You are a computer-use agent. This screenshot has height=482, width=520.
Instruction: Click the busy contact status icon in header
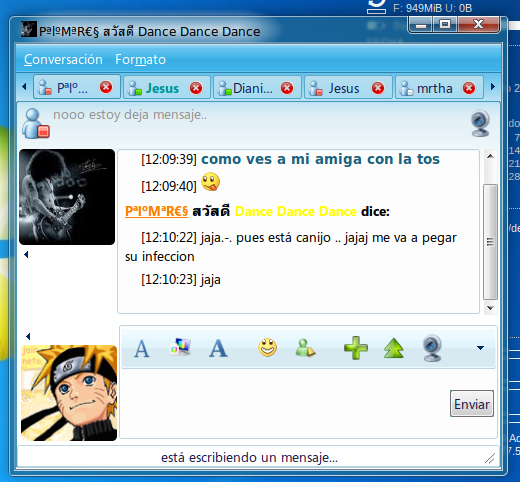36,123
